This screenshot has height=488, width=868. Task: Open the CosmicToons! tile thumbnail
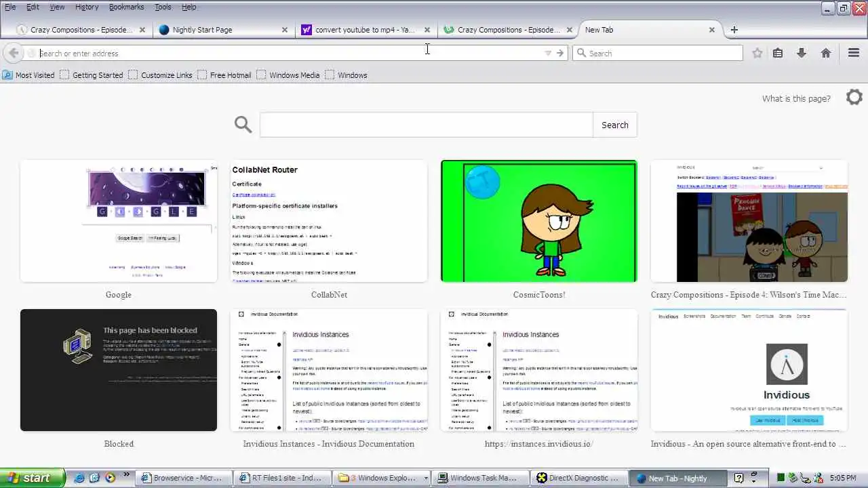[539, 221]
